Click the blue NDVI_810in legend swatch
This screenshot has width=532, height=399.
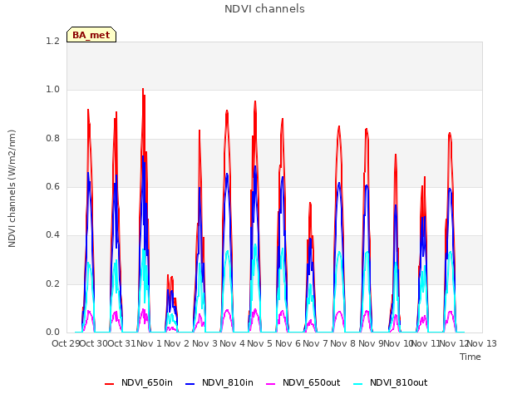[190, 384]
